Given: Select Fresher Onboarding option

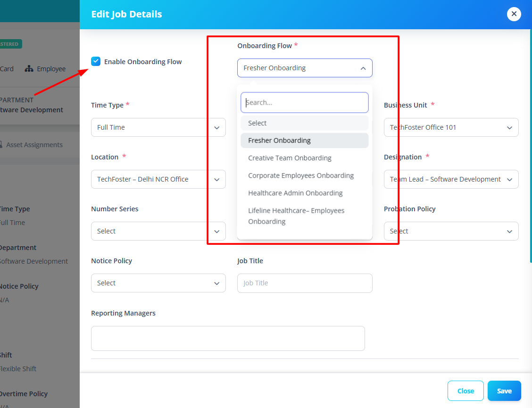Looking at the screenshot, I should tap(304, 141).
